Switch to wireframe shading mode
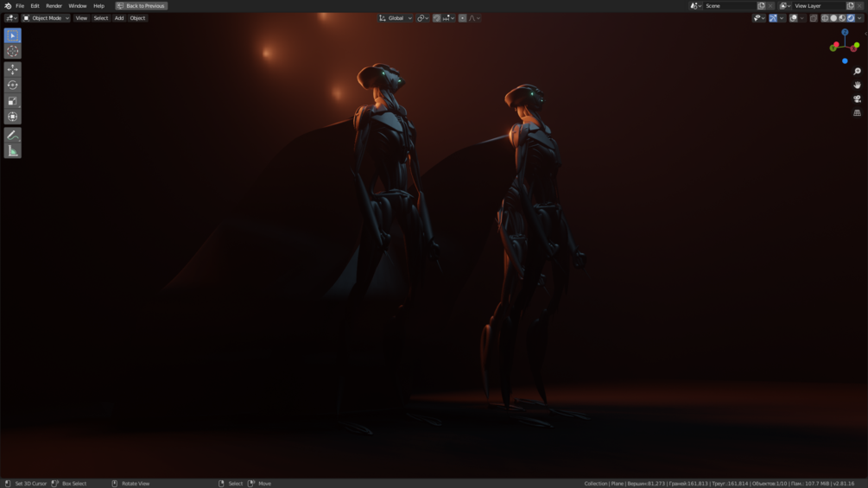The image size is (868, 488). (825, 18)
